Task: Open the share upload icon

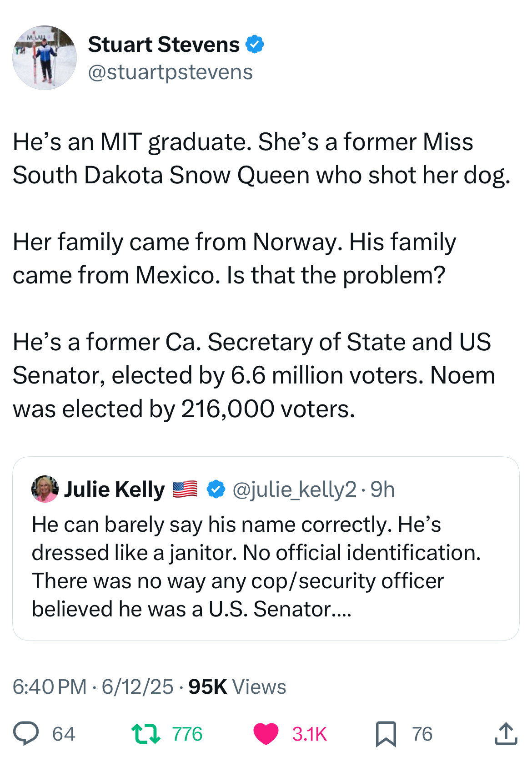Action: tap(506, 733)
